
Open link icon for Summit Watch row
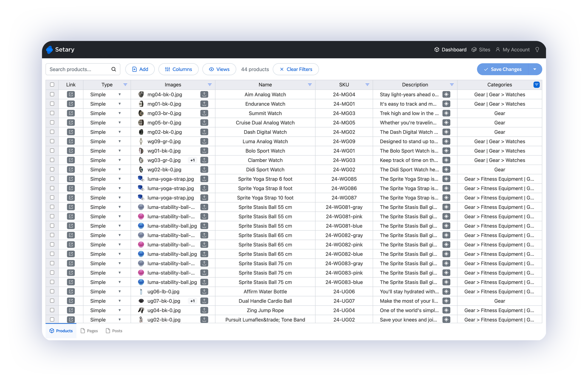(71, 113)
